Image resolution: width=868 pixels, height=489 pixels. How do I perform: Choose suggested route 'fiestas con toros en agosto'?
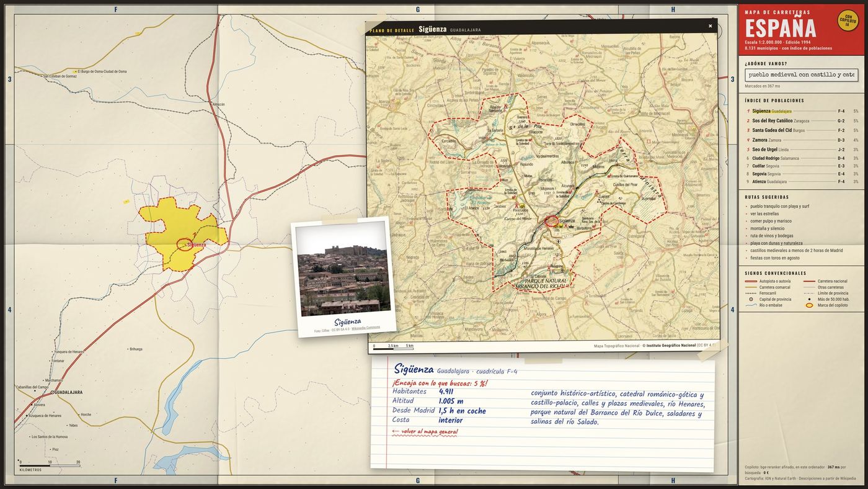click(774, 258)
